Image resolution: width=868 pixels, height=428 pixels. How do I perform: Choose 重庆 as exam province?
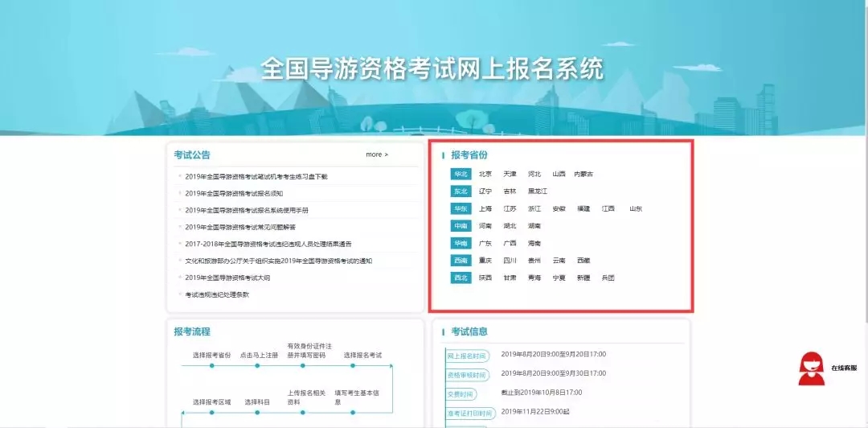point(485,261)
